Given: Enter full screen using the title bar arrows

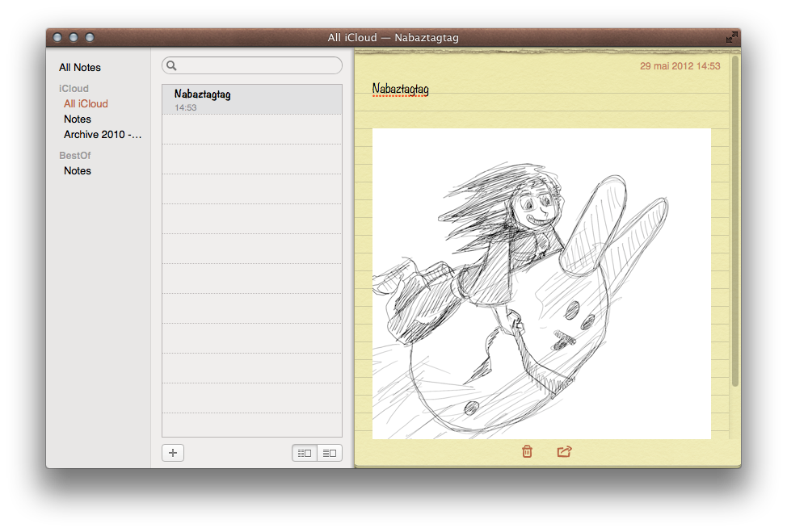Looking at the screenshot, I should pyautogui.click(x=731, y=37).
